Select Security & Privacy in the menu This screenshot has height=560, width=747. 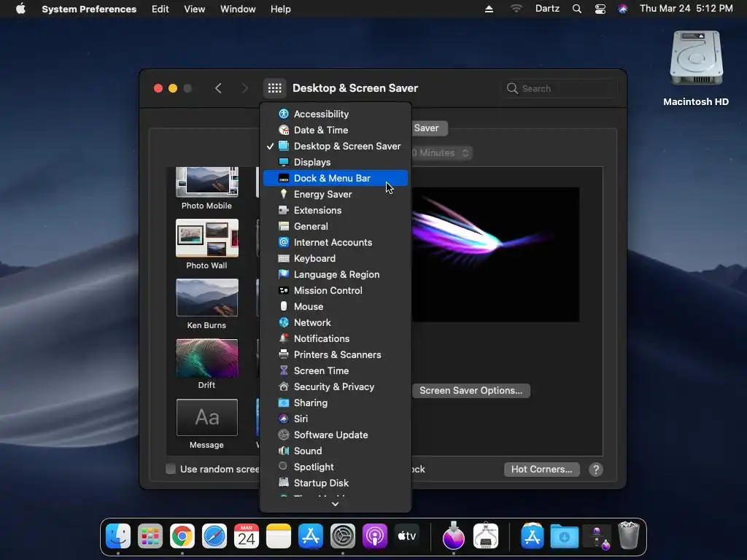[x=336, y=386]
